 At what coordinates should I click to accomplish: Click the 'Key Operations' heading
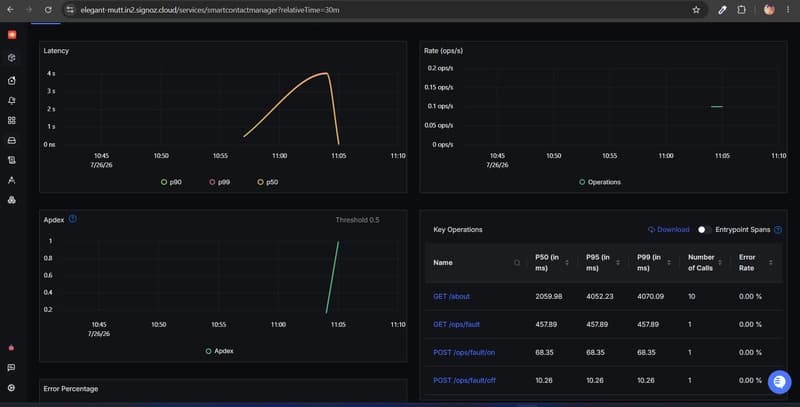click(458, 230)
